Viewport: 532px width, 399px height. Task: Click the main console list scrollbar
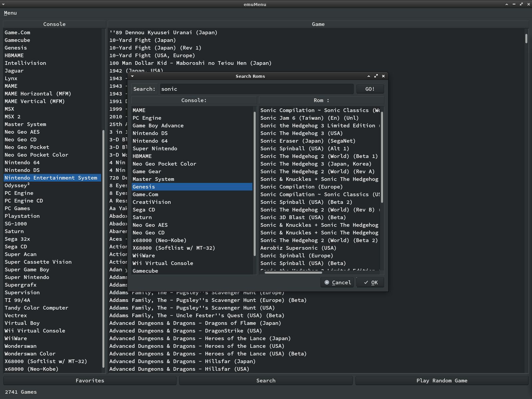103,249
